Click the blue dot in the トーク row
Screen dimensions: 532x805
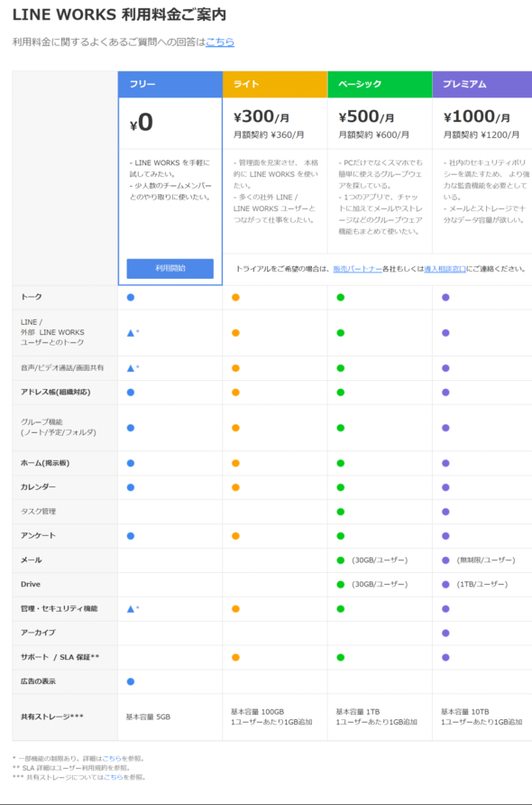[131, 297]
